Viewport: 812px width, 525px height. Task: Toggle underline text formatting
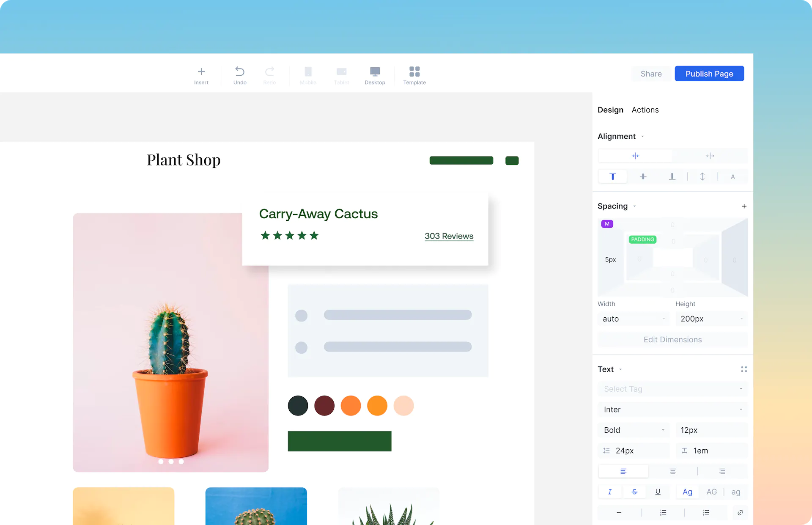click(x=659, y=492)
